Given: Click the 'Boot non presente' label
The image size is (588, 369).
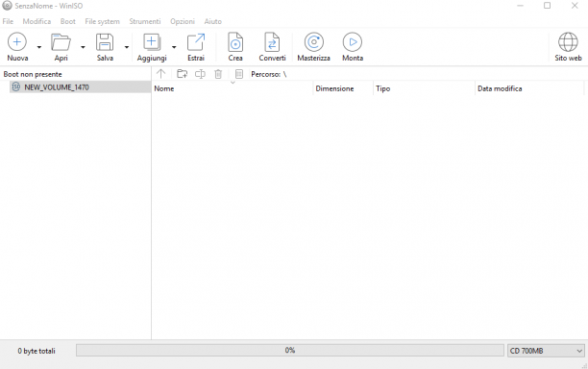Looking at the screenshot, I should (x=33, y=74).
